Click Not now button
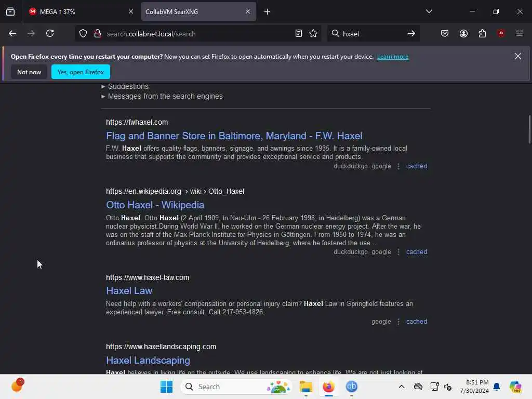 pyautogui.click(x=29, y=72)
